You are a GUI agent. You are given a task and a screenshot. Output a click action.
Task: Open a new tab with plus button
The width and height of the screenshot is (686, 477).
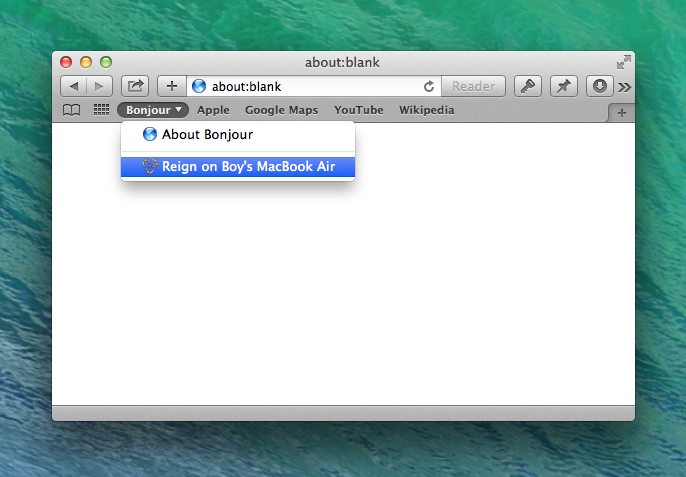[622, 113]
